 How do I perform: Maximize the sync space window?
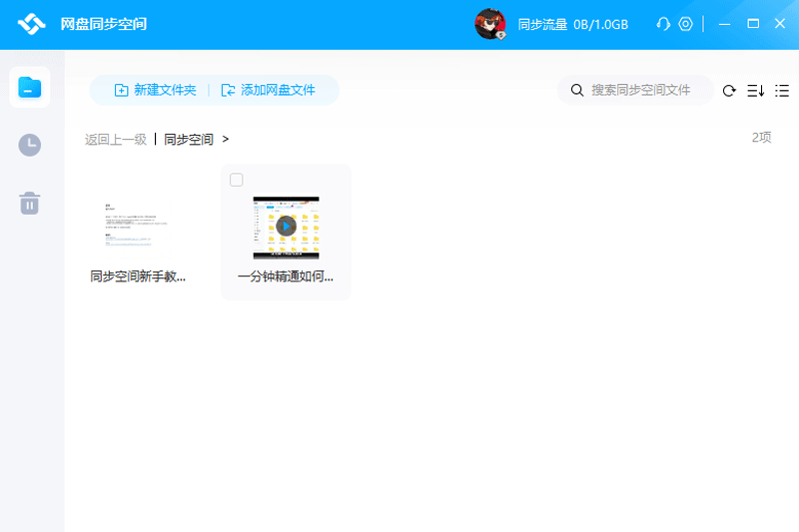[x=753, y=24]
